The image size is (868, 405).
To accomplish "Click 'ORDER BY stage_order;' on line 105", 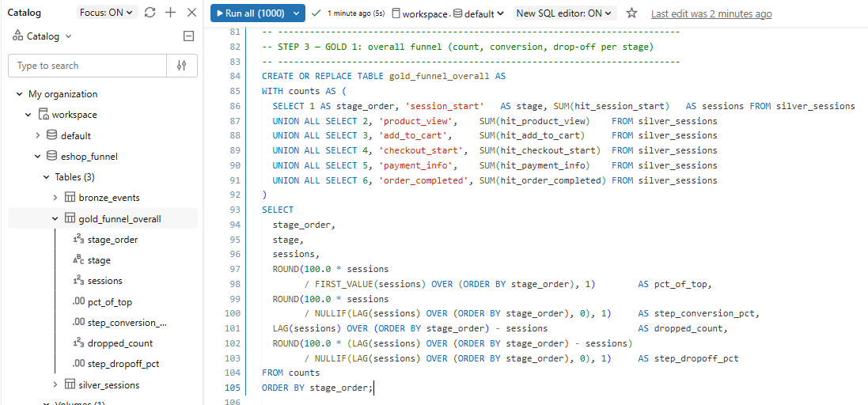I will click(318, 388).
